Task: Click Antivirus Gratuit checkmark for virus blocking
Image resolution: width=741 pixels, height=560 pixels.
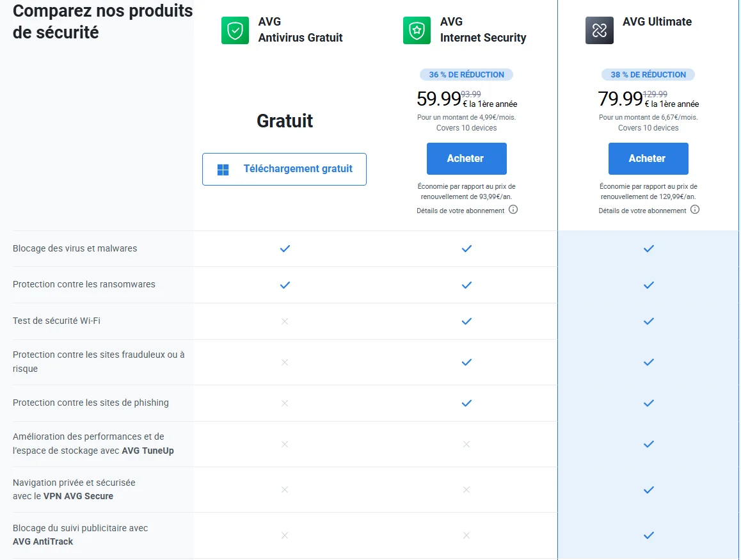Action: (x=285, y=248)
